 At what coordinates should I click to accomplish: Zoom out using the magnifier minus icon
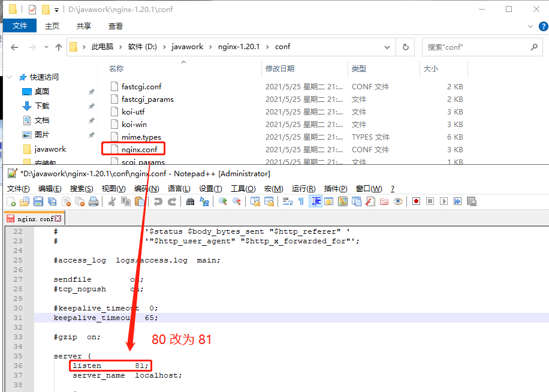[x=237, y=201]
